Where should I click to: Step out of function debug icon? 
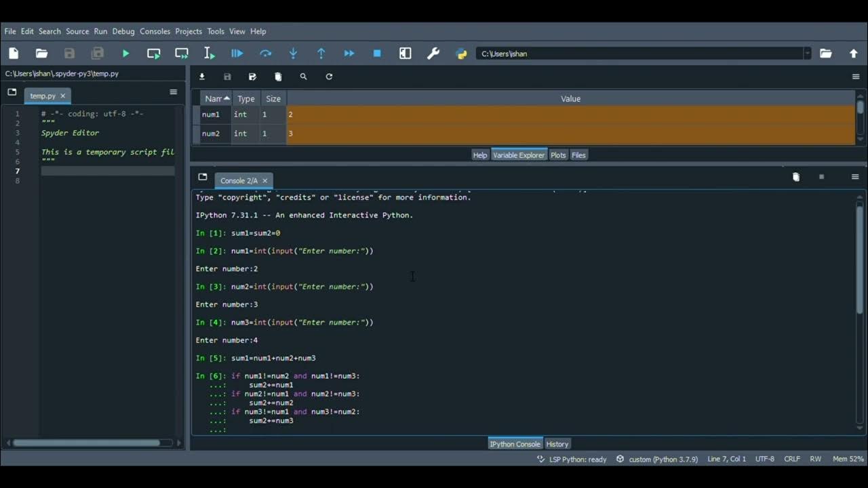point(321,54)
